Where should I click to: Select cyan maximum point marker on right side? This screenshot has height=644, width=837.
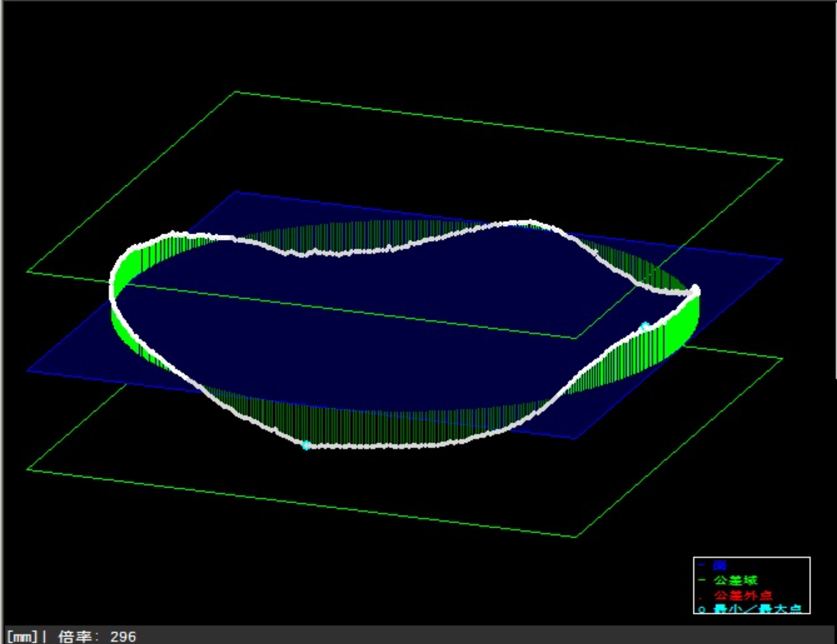click(x=645, y=326)
